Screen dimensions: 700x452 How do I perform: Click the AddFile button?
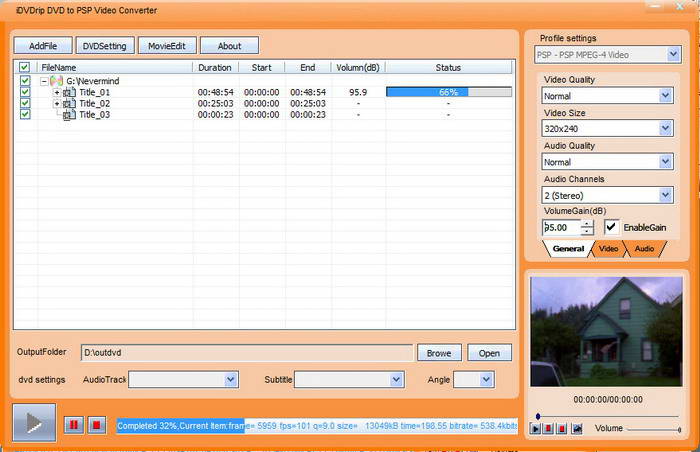[x=43, y=46]
